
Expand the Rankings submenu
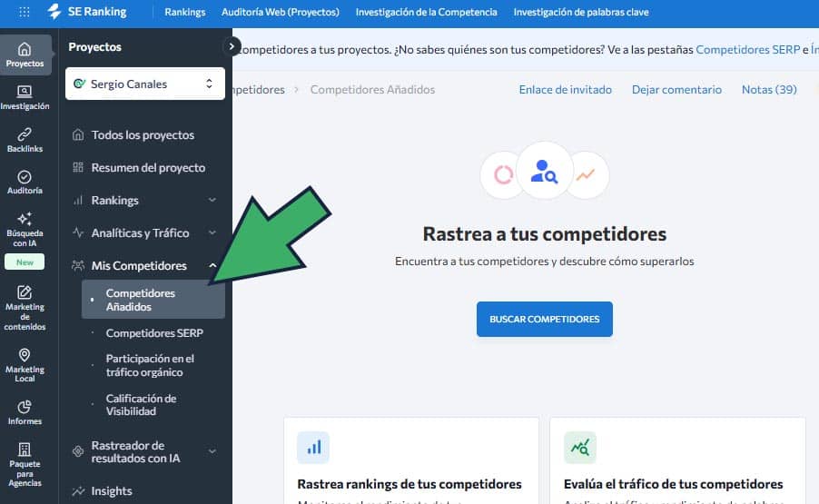(x=212, y=201)
